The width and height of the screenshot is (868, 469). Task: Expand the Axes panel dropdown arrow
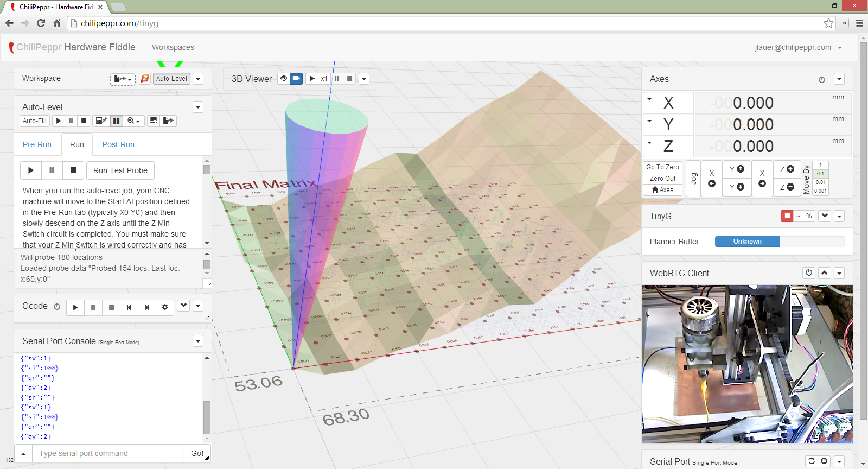[x=839, y=79]
